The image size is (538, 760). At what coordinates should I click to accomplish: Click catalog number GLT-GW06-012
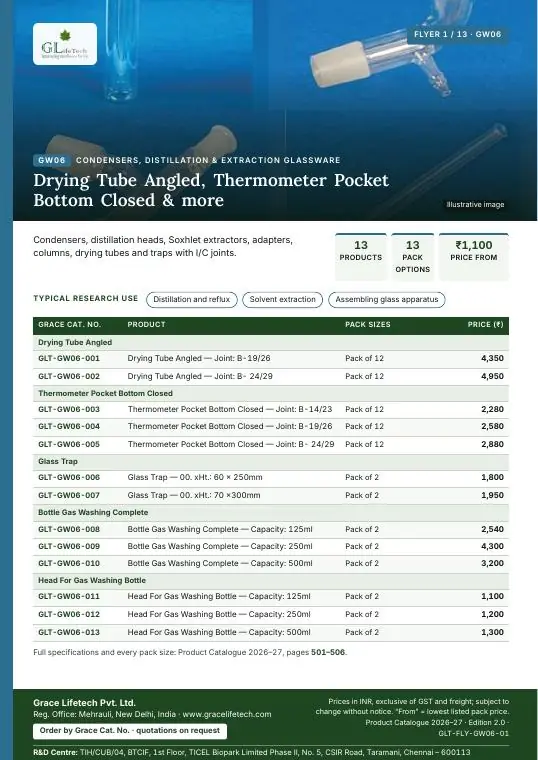(69, 615)
